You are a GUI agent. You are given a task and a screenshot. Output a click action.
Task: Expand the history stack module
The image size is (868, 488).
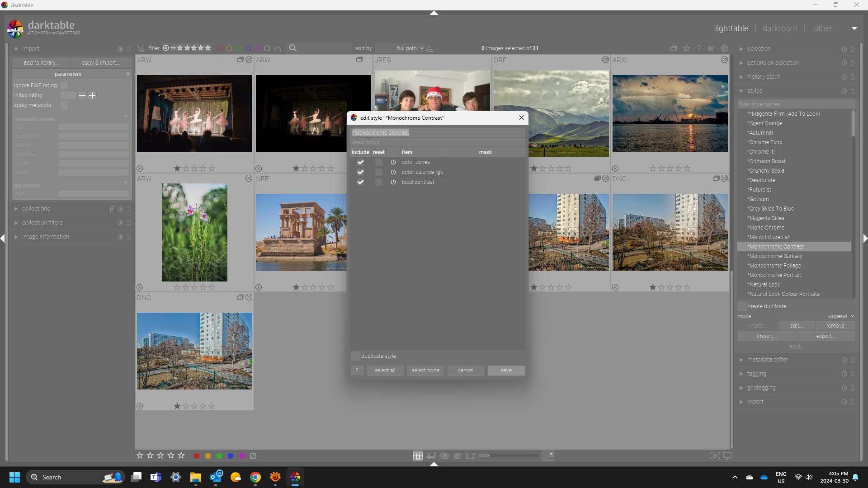(764, 77)
